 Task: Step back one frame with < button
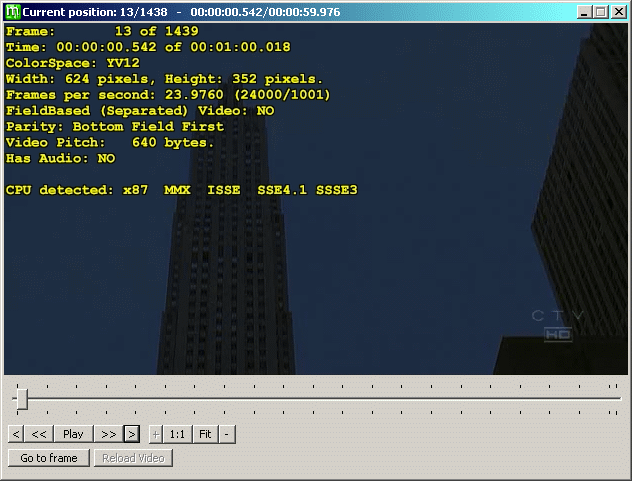click(x=16, y=434)
